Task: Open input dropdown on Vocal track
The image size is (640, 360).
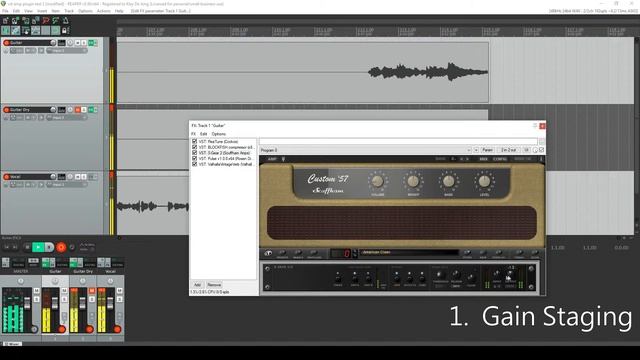Action: pos(67,184)
